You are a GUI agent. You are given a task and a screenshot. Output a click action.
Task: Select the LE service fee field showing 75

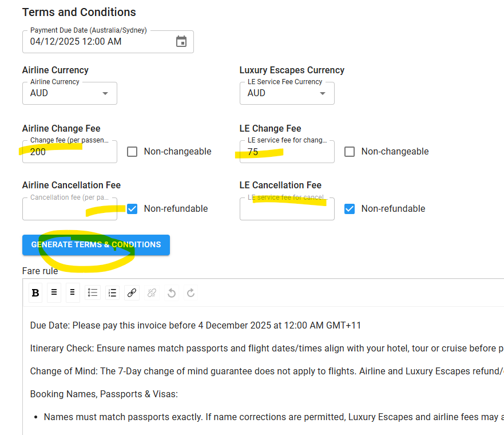pos(286,152)
